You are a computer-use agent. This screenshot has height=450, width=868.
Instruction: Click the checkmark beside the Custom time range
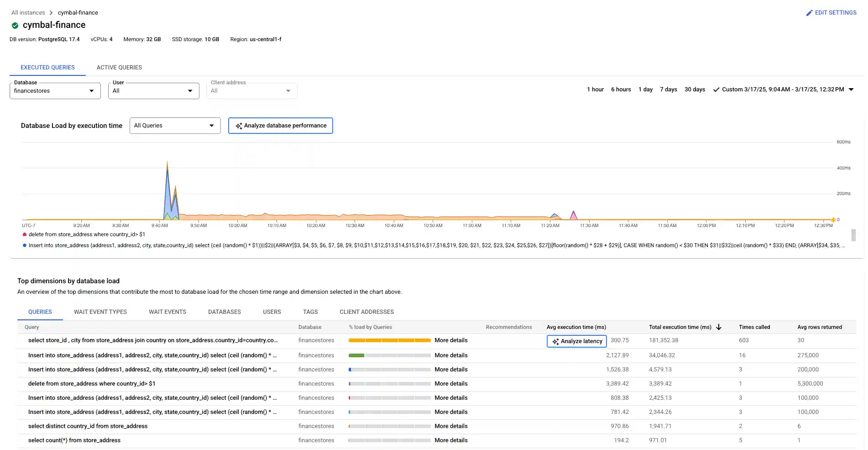click(x=716, y=90)
